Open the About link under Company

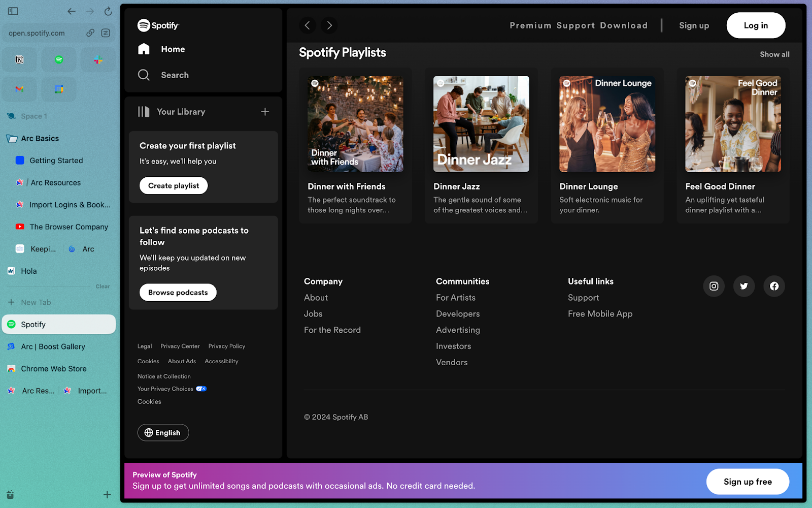pyautogui.click(x=316, y=298)
